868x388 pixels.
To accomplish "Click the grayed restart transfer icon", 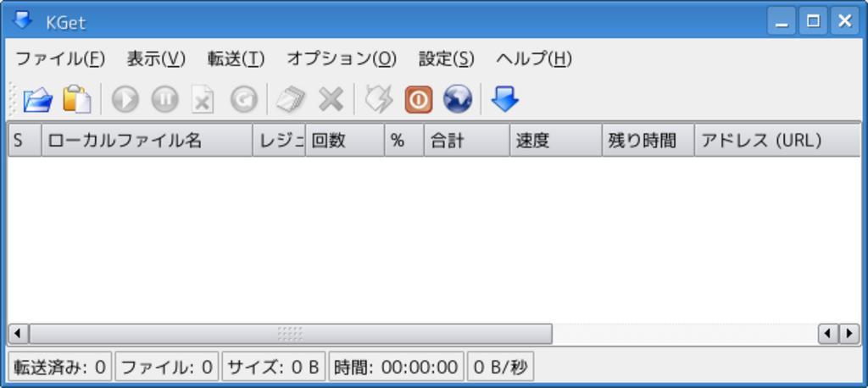I will coord(243,100).
